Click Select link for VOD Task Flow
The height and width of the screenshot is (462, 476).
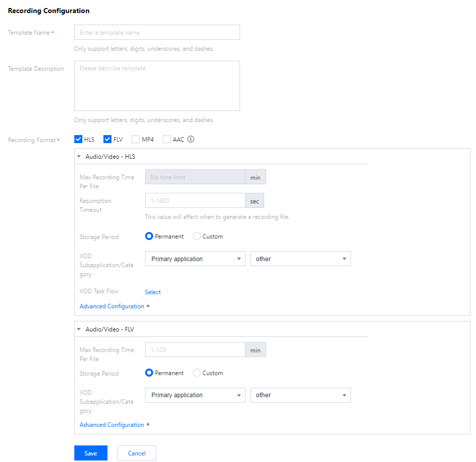click(153, 292)
